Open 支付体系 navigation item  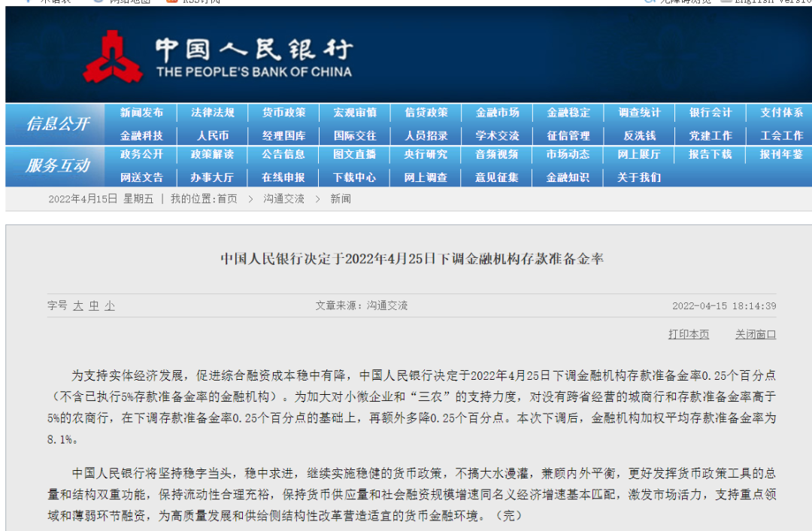tap(781, 112)
